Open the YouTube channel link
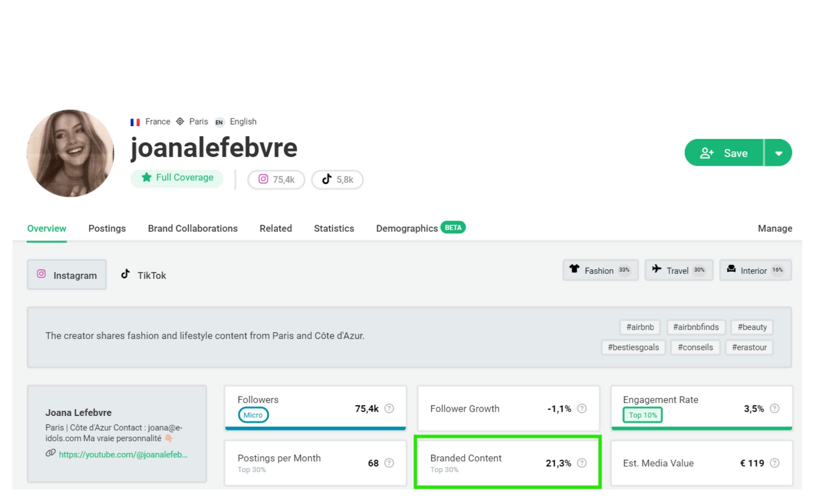The width and height of the screenshot is (814, 504). coord(123,454)
